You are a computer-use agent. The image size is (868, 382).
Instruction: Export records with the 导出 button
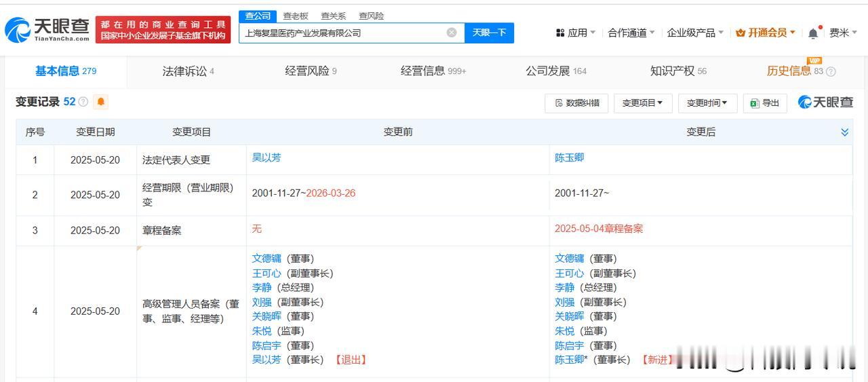[765, 103]
